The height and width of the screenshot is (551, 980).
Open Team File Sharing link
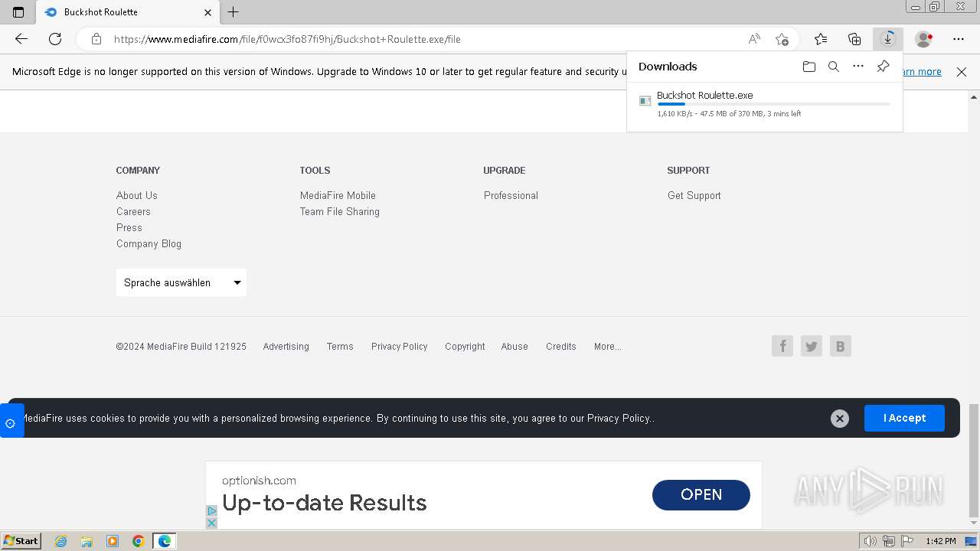coord(340,211)
